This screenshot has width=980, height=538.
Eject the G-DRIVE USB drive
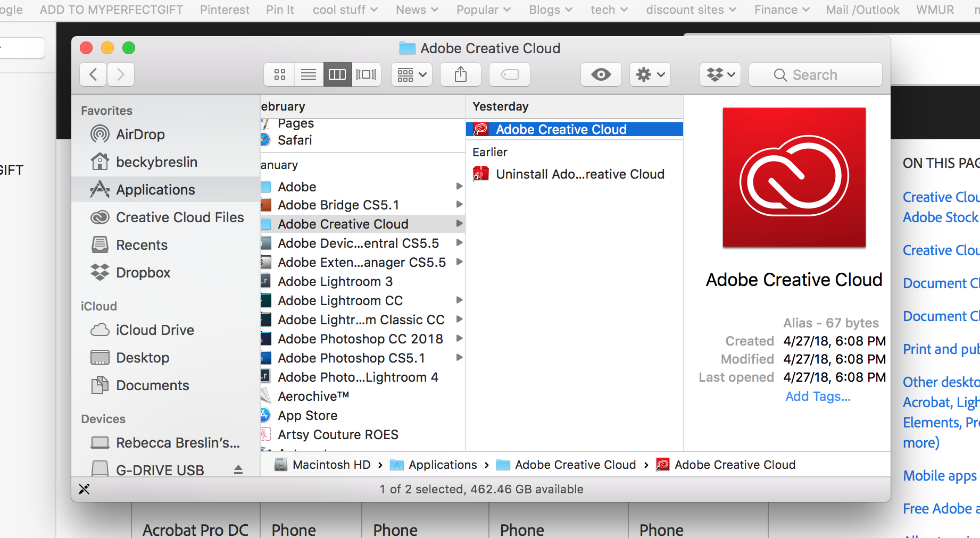(x=238, y=470)
